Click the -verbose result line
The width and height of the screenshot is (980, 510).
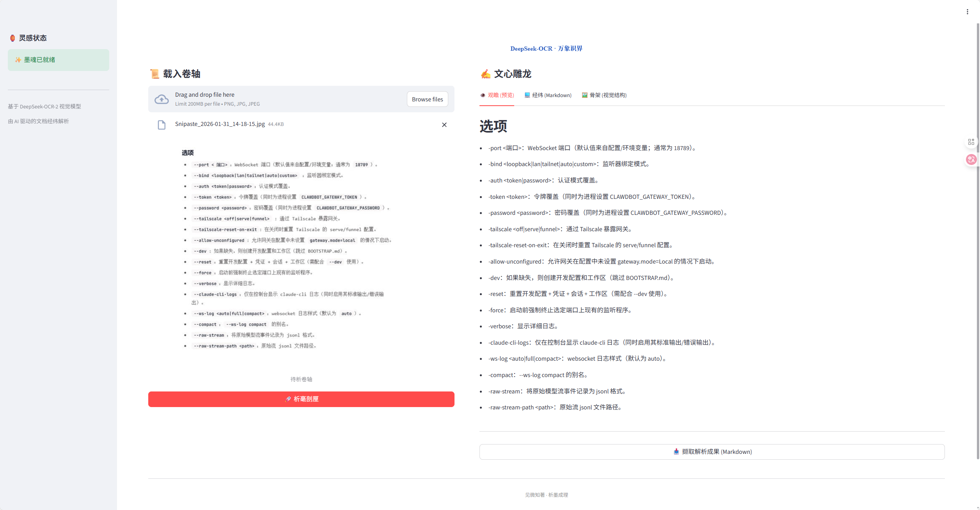tap(524, 326)
